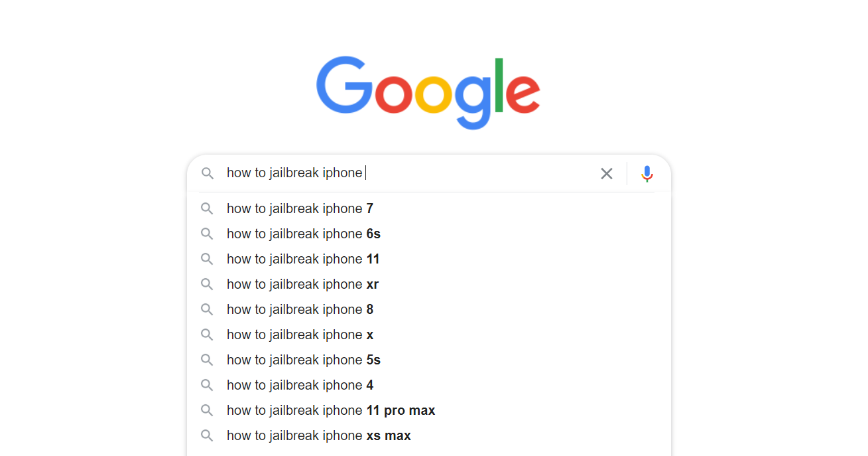Pick the "iphone 5s" suggestion
This screenshot has width=868, height=456.
click(x=303, y=360)
